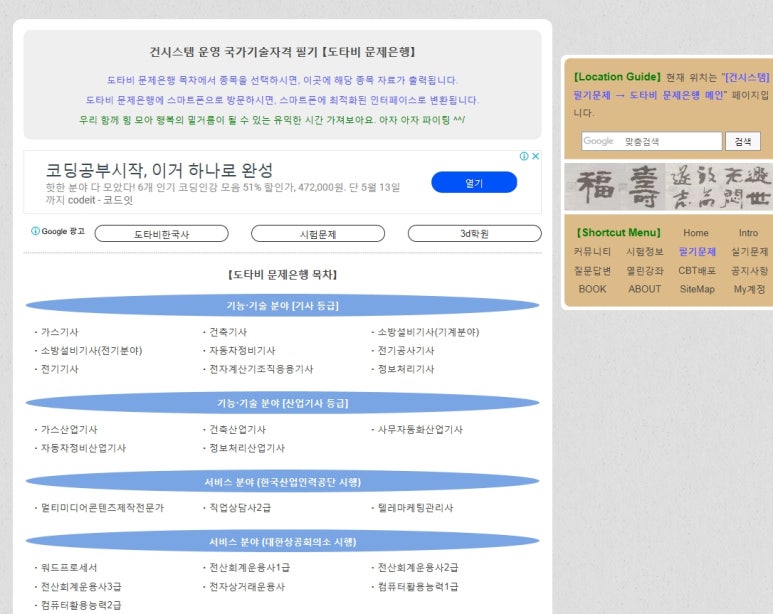Open the 전자계산기조직응용기사 link

261,369
